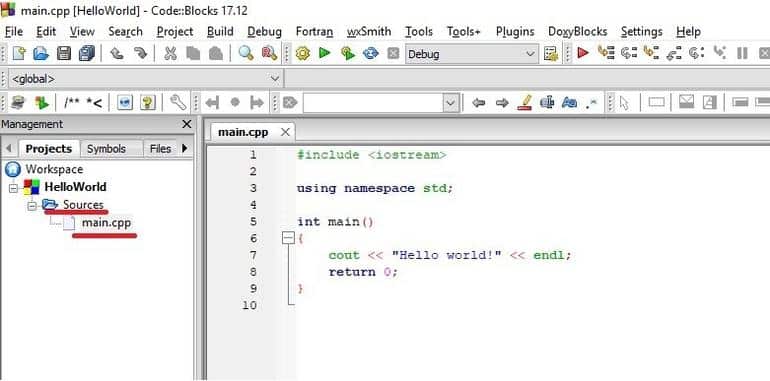This screenshot has width=770, height=381.
Task: Run the program with green play icon
Action: [x=325, y=53]
